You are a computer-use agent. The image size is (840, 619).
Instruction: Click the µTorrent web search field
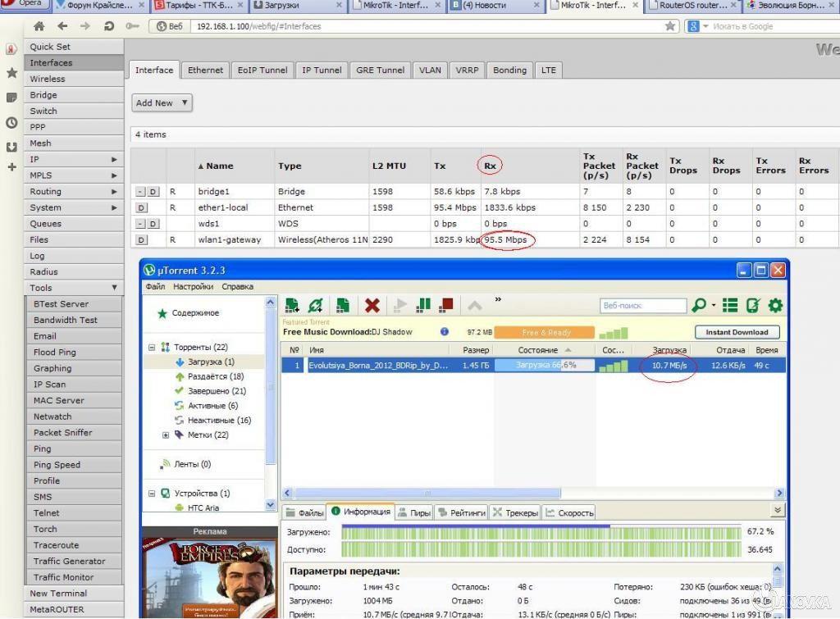(642, 306)
